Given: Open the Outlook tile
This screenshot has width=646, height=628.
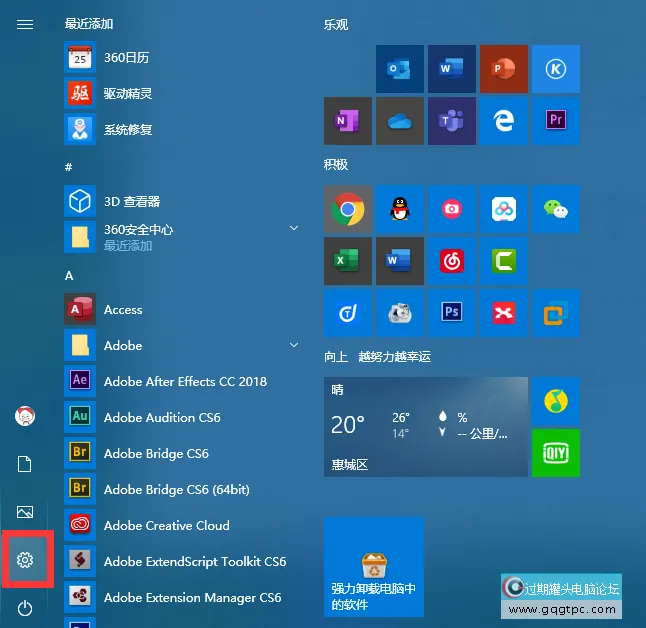Looking at the screenshot, I should [x=400, y=69].
